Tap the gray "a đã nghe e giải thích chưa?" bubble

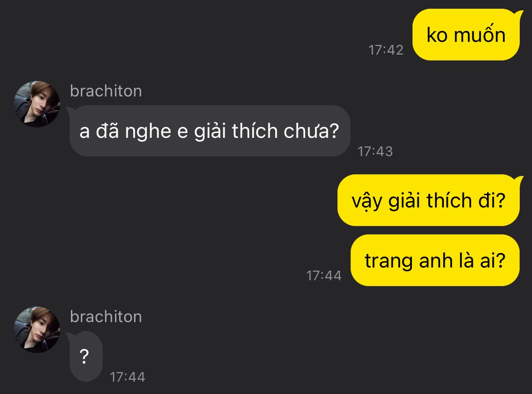(x=209, y=131)
